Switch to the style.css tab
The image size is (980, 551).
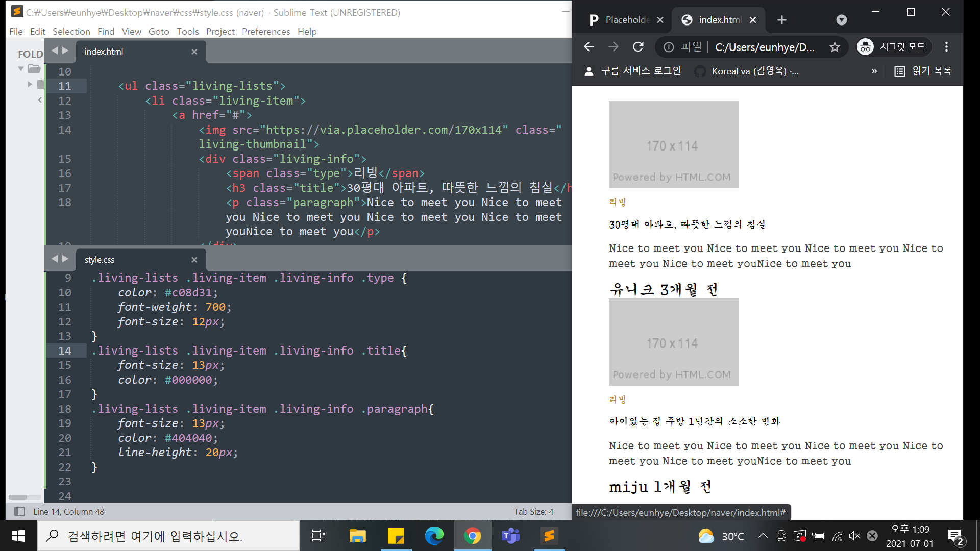tap(100, 260)
